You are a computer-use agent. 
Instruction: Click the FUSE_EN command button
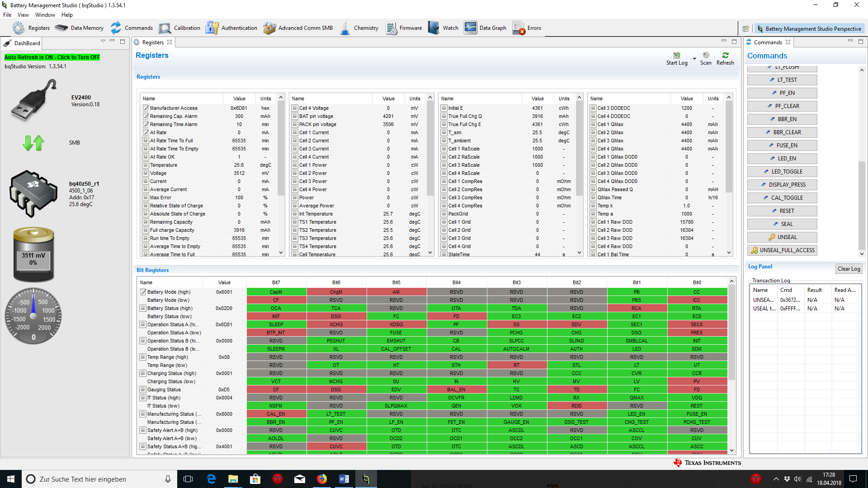click(782, 145)
